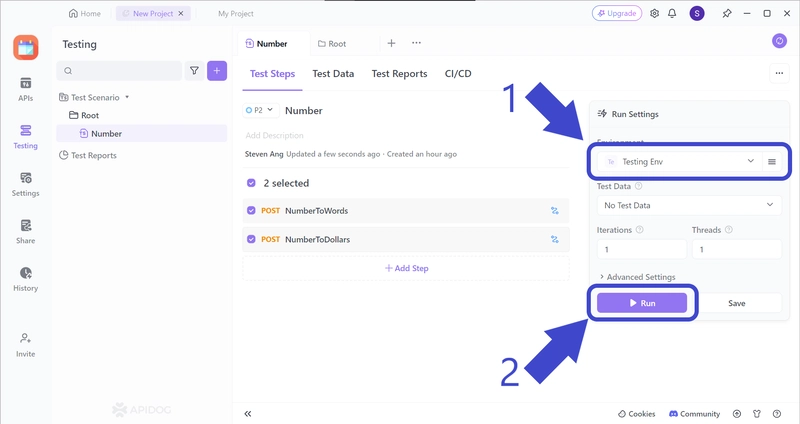Click the Iterations input field
800x424 pixels.
click(x=640, y=249)
